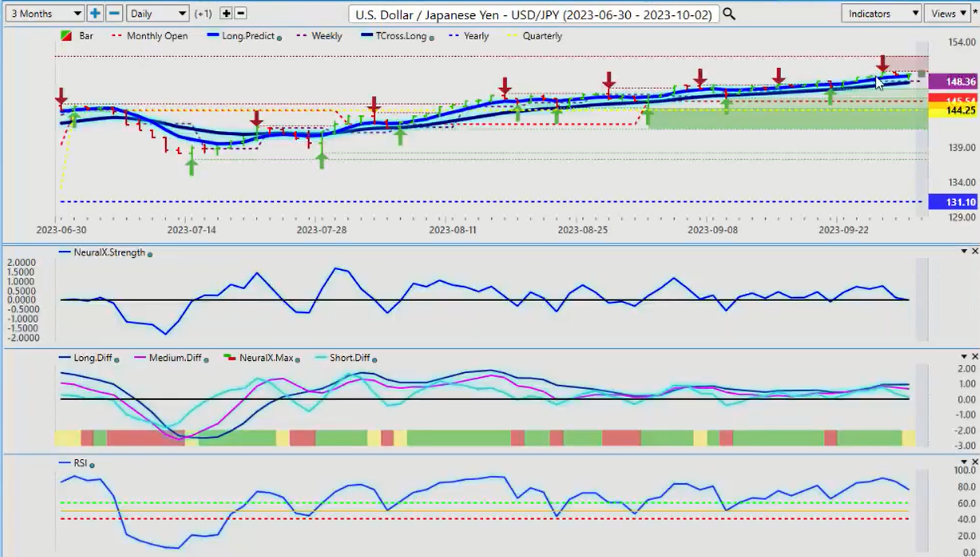980x557 pixels.
Task: Click the 144.25 yellow price label
Action: (x=952, y=110)
